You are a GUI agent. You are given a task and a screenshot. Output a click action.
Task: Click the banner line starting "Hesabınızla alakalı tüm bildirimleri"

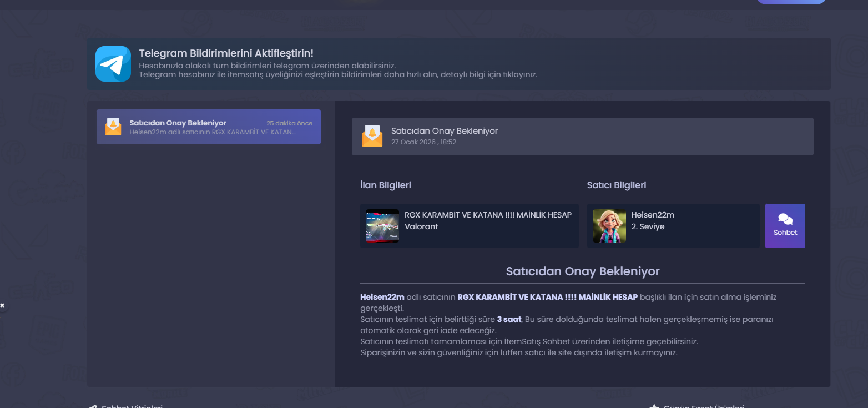click(x=267, y=66)
